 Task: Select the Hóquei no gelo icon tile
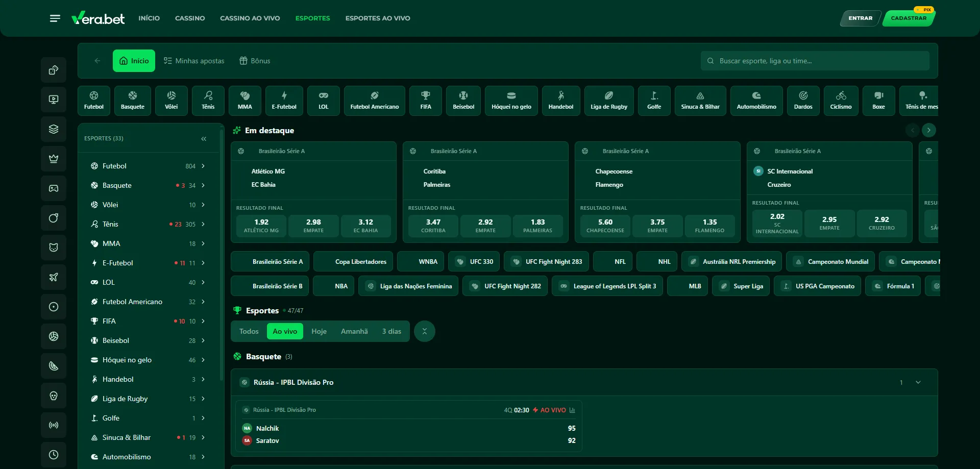pyautogui.click(x=511, y=101)
